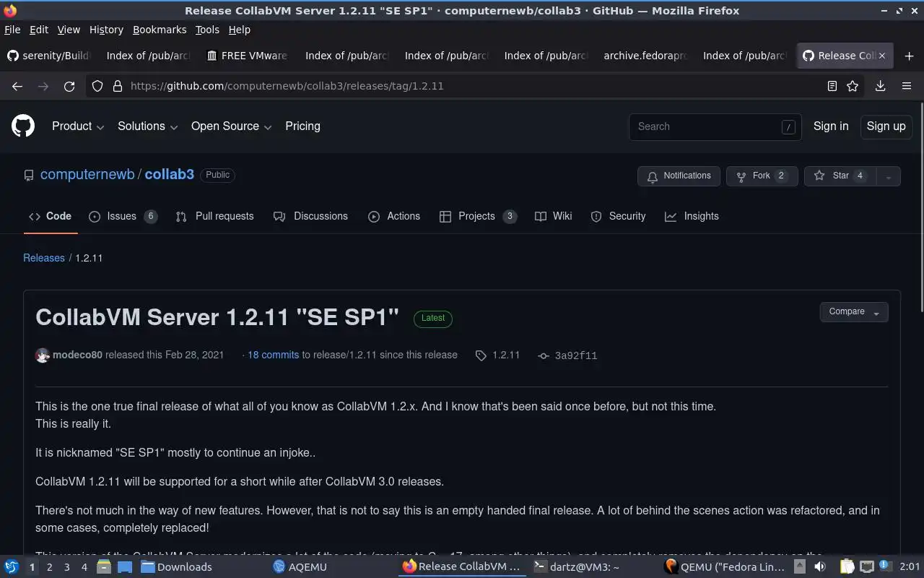The image size is (924, 578).
Task: Click the Notifications bell button
Action: click(x=679, y=176)
